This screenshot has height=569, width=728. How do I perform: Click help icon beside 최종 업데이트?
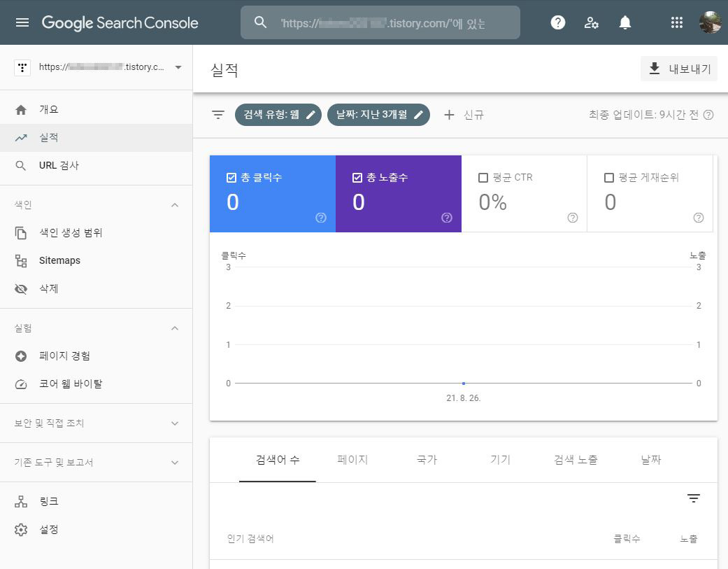[x=708, y=115]
